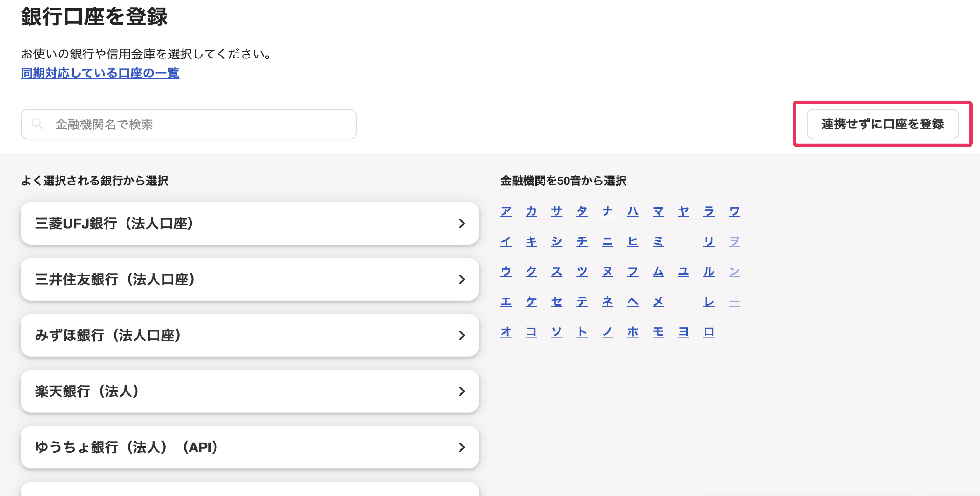Screen dimensions: 980x496
Task: Filter institutions by ニ
Action: click(608, 241)
